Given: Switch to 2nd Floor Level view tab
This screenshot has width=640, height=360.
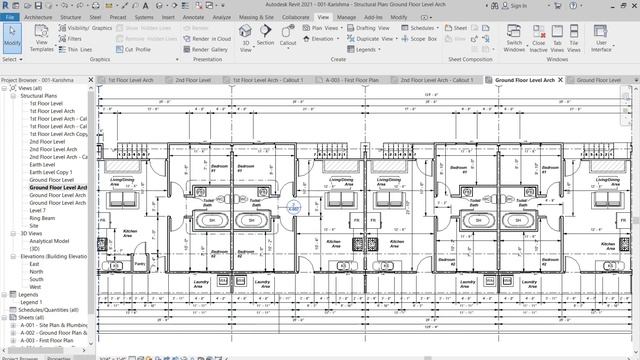Looking at the screenshot, I should pos(193,80).
